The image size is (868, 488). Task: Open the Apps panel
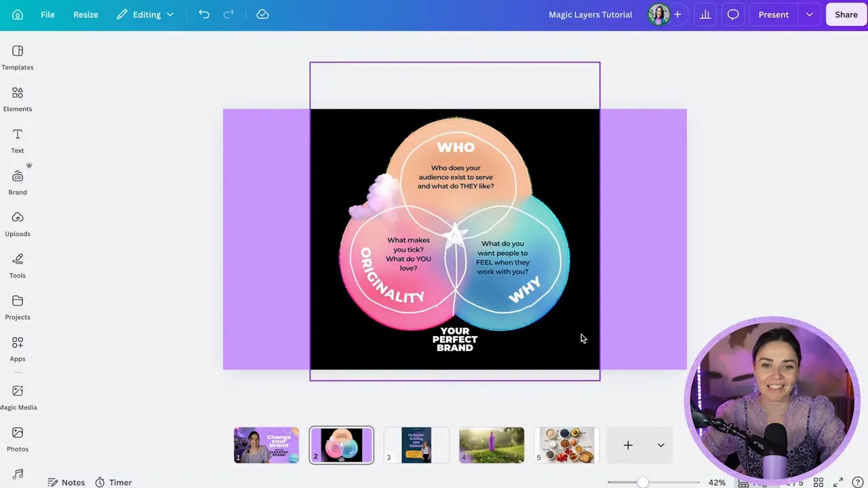[18, 349]
